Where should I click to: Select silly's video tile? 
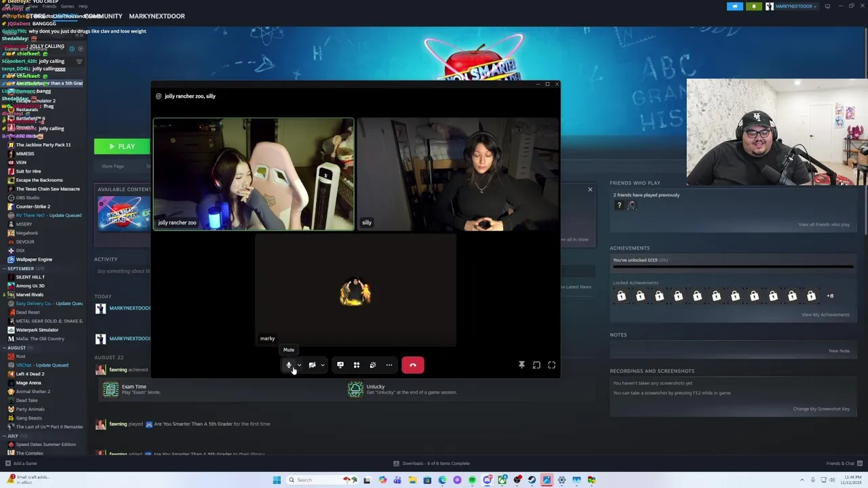458,174
